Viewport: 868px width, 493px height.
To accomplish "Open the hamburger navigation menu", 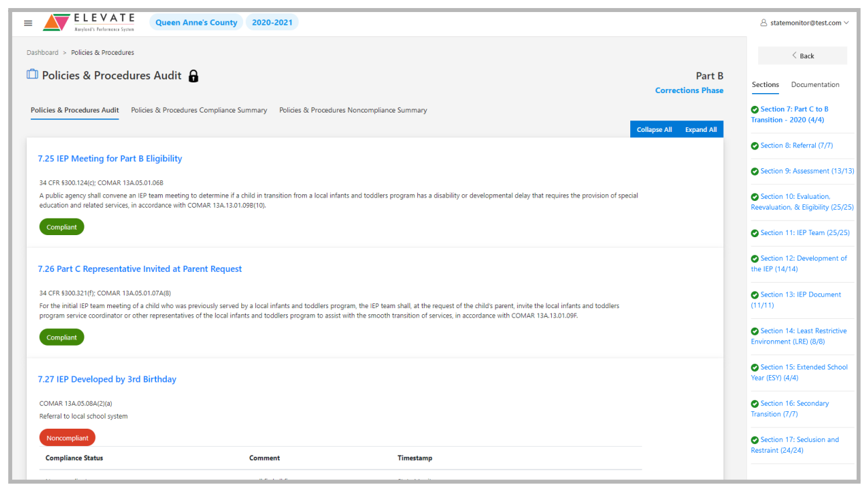I will pyautogui.click(x=28, y=23).
